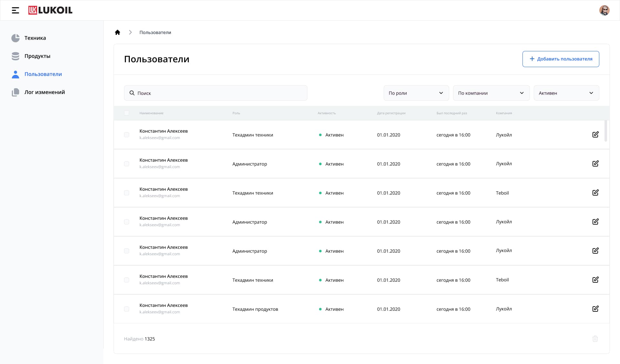Click the Пользователи breadcrumb link

[x=155, y=33]
